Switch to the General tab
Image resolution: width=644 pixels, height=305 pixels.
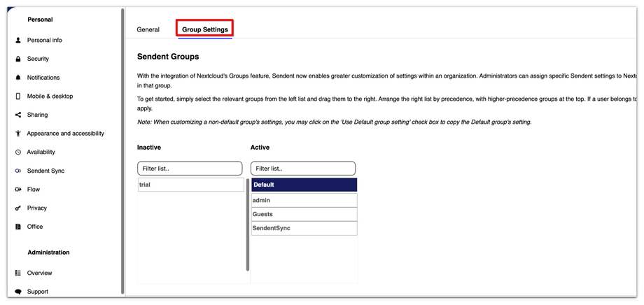point(148,30)
